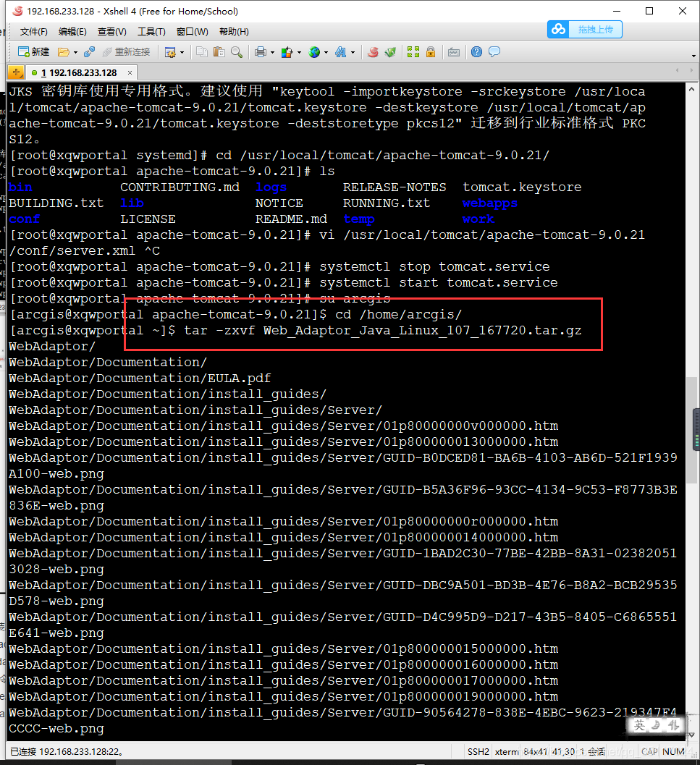Click the blue webapps directory name

pyautogui.click(x=490, y=203)
